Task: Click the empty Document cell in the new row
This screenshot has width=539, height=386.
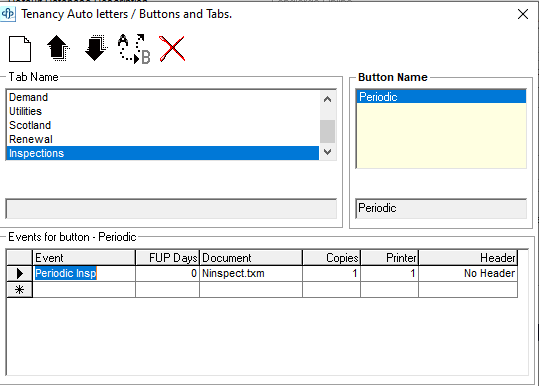Action: 251,290
